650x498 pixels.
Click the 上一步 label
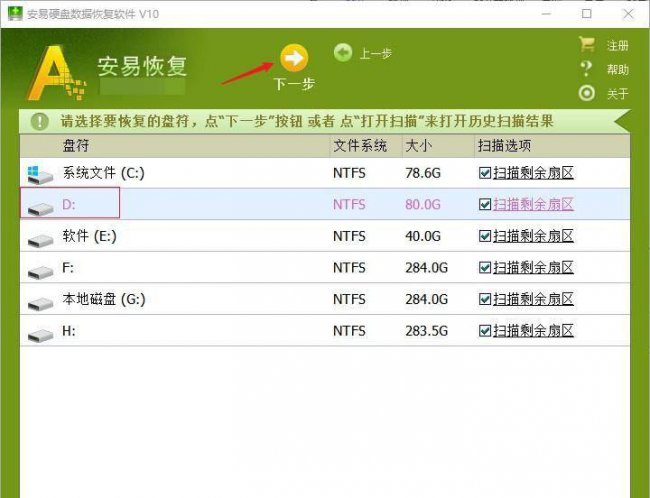pyautogui.click(x=376, y=53)
